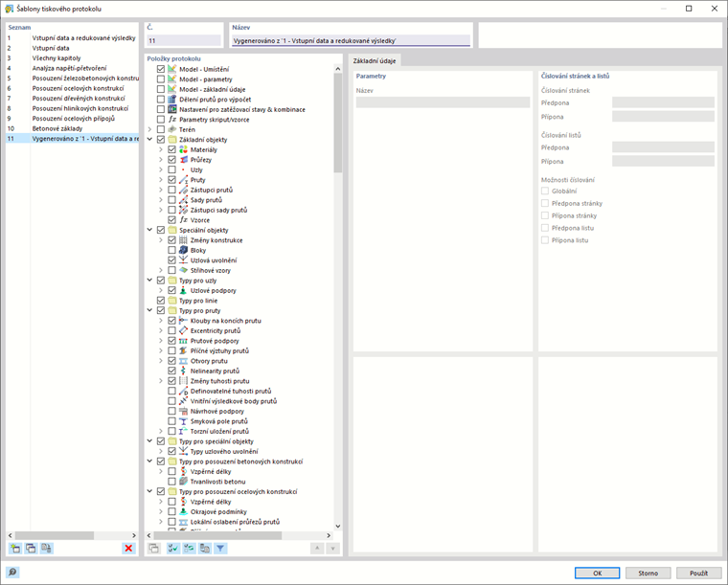The width and height of the screenshot is (728, 585).
Task: Enable the Bloky checkbox
Action: tap(171, 250)
